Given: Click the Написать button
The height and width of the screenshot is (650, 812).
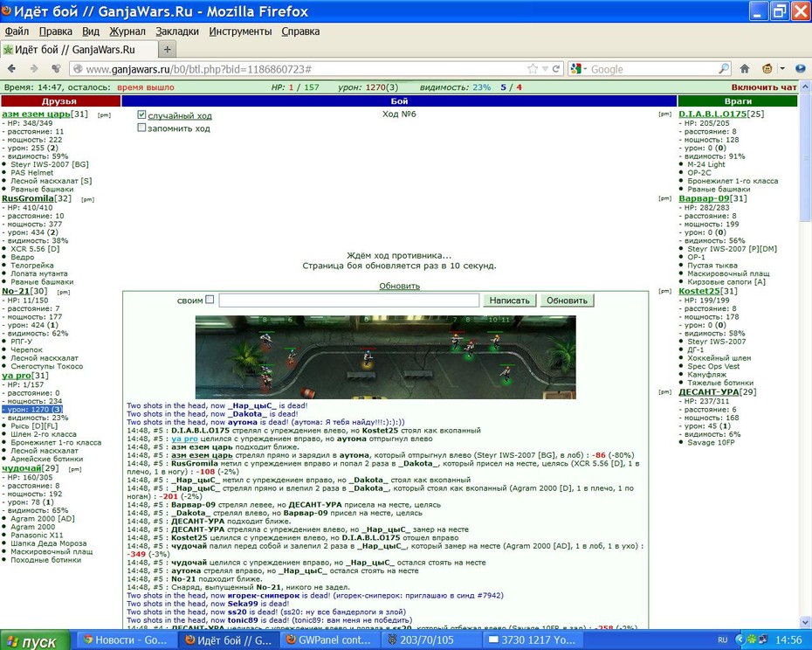Looking at the screenshot, I should 510,301.
